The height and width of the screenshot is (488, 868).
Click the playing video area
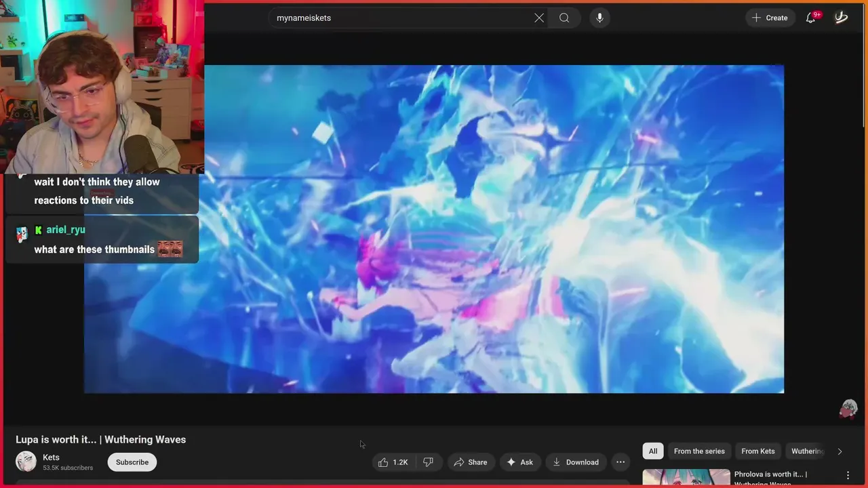coord(434,229)
